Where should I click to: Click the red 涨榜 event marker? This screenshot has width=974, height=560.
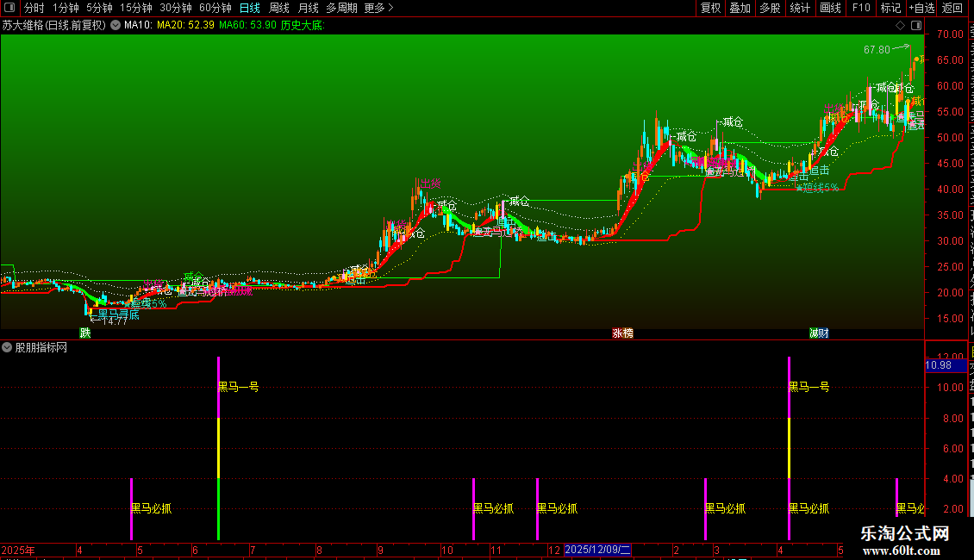coord(622,333)
